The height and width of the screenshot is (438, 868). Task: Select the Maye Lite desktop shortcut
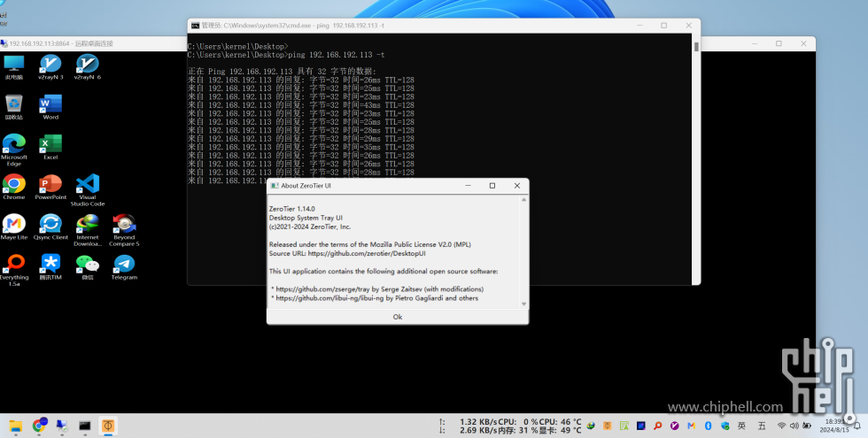click(x=14, y=227)
